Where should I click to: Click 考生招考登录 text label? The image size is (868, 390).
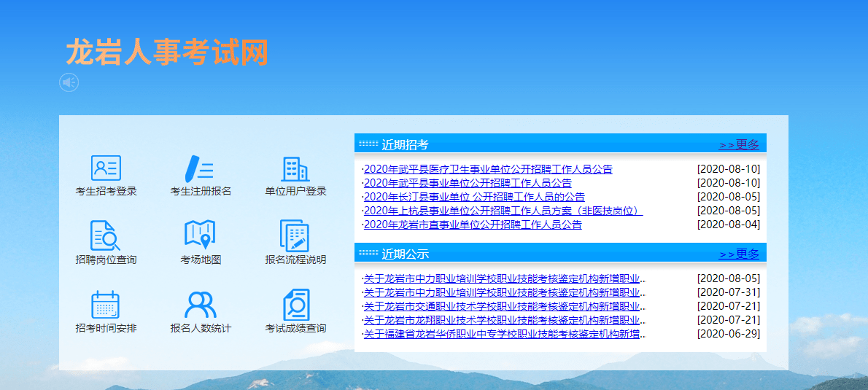106,192
